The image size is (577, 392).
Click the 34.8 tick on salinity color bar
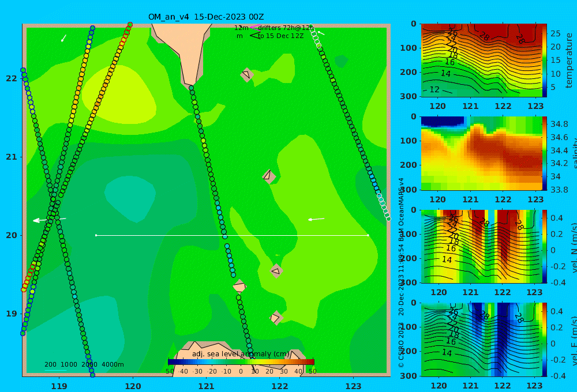pyautogui.click(x=559, y=124)
